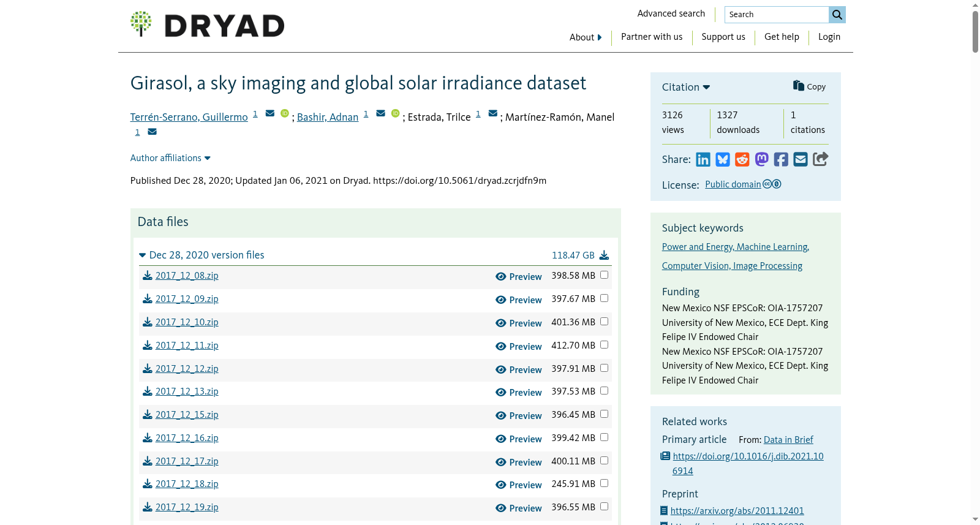Viewport: 980px width, 525px height.
Task: Share the dataset on Mastodon
Action: pos(762,160)
